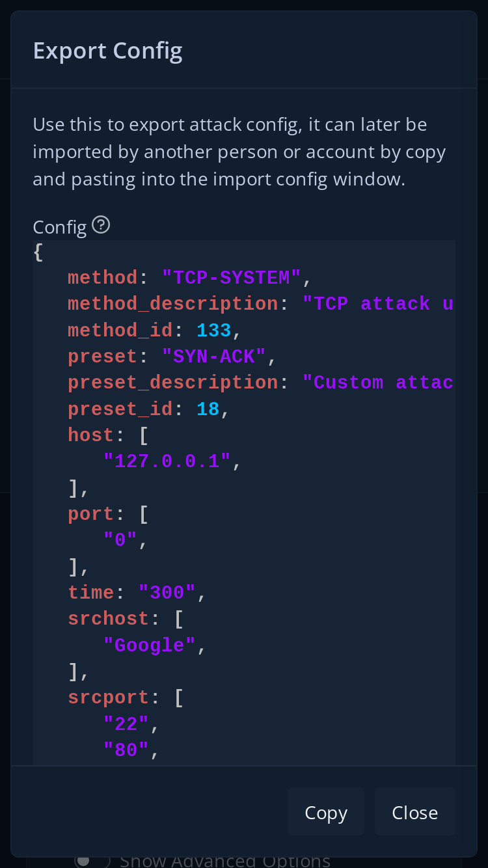Click the question mark beside Config
This screenshot has height=868, width=488.
pos(102,224)
